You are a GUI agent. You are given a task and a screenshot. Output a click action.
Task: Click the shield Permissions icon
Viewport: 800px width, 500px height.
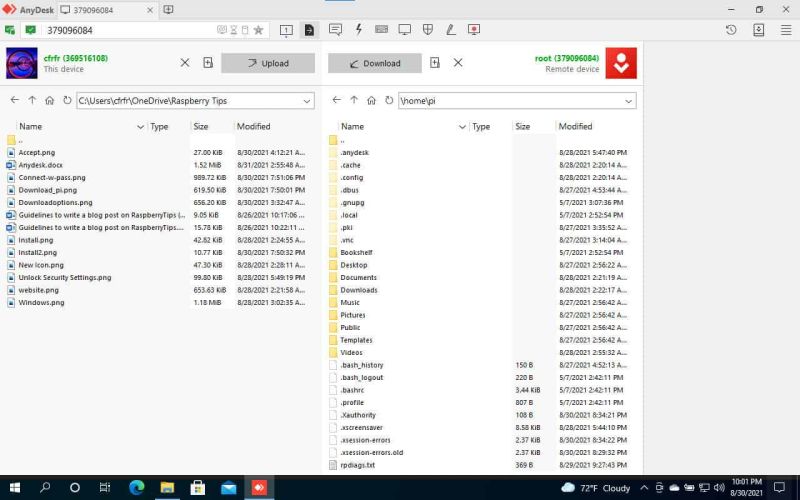[x=428, y=30]
